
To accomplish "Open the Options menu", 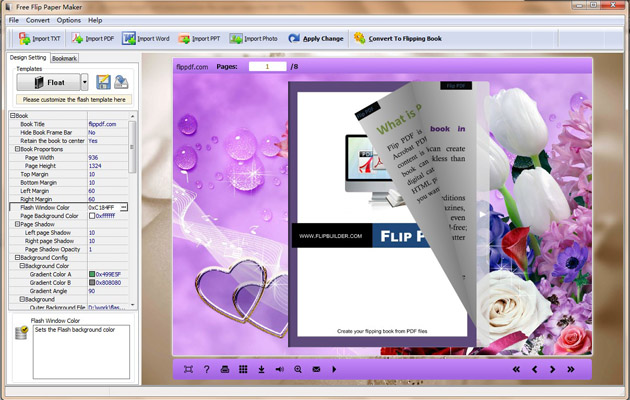I will click(x=68, y=20).
